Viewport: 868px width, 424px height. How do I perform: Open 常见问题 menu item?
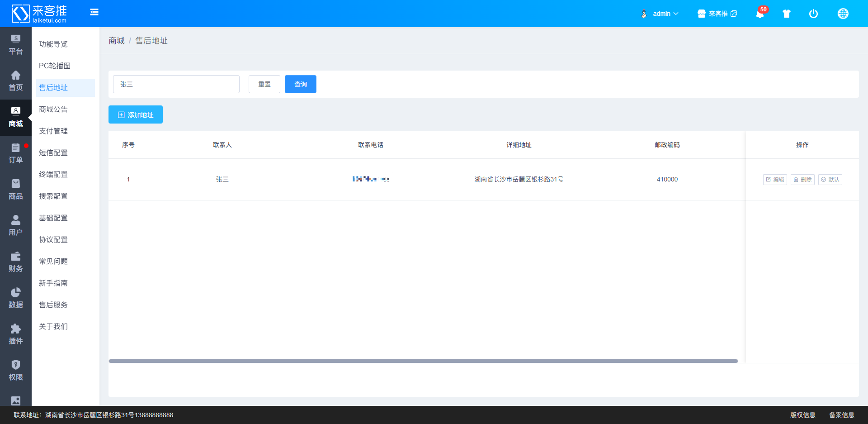[x=66, y=261]
